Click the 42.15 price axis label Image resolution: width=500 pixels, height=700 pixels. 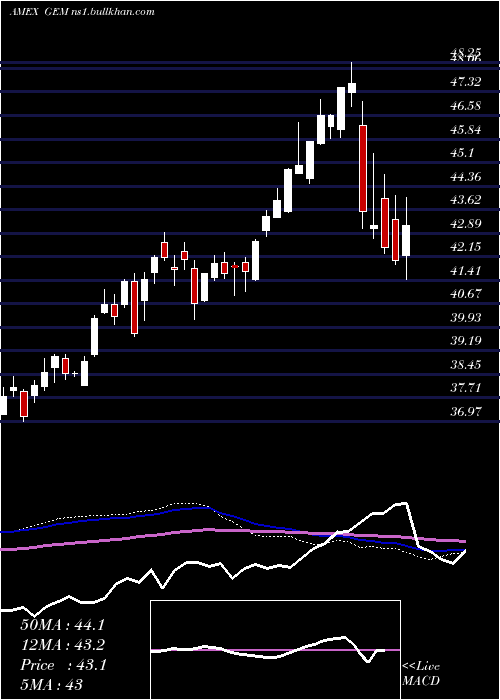tap(466, 246)
